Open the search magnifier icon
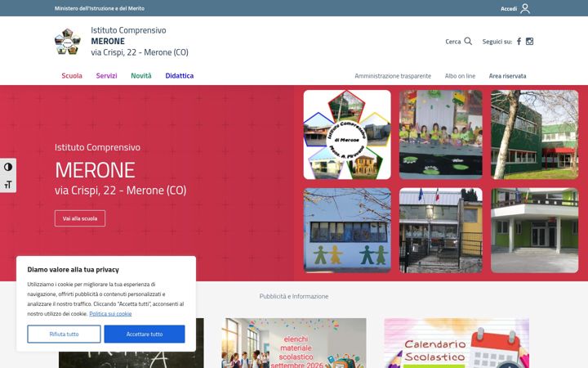 (x=468, y=42)
